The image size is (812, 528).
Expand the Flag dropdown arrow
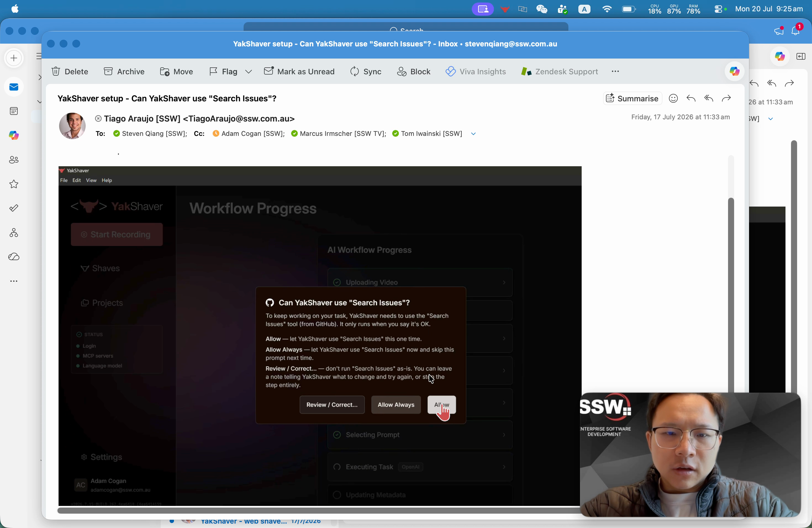click(249, 72)
